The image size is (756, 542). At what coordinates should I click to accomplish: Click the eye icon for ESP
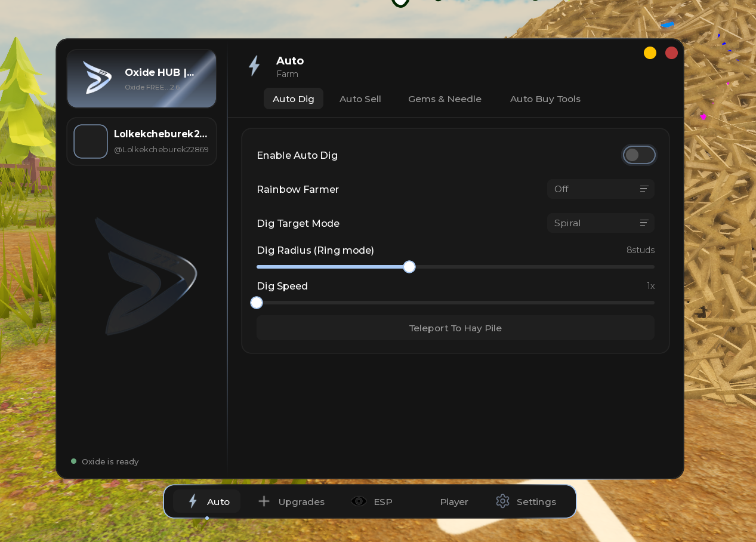(x=359, y=501)
